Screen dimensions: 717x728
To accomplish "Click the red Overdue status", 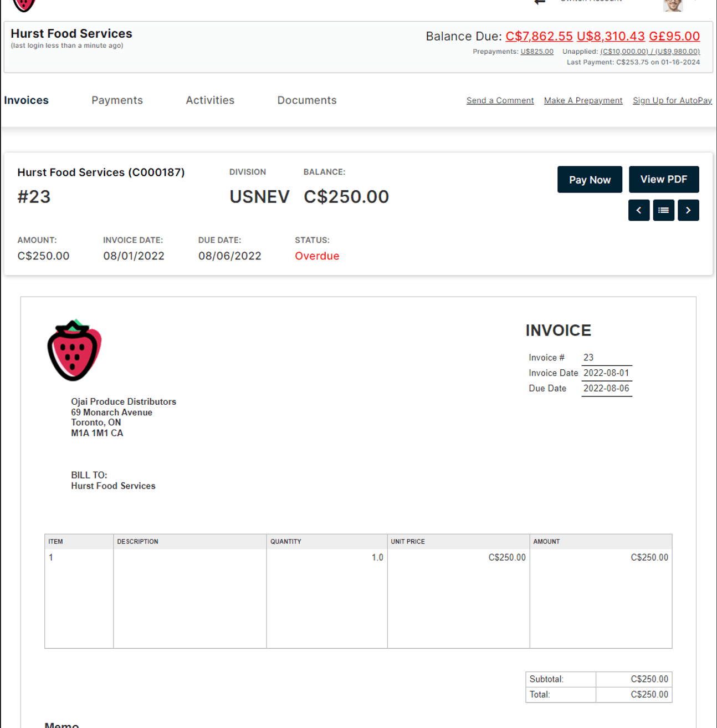I will pos(317,256).
